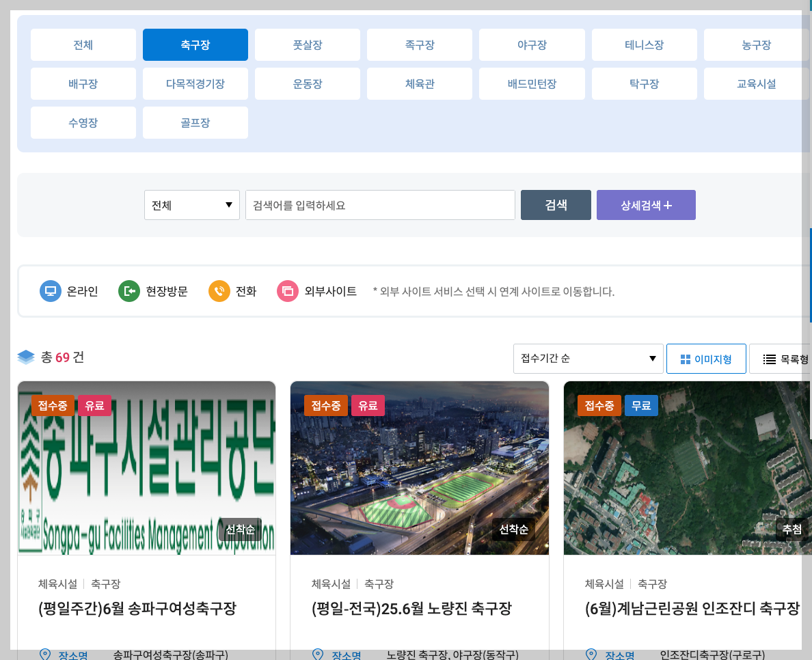Open (6월)계남근린공원 인조잔디 축구장 listing title
Image resolution: width=812 pixels, height=660 pixels.
click(x=692, y=608)
